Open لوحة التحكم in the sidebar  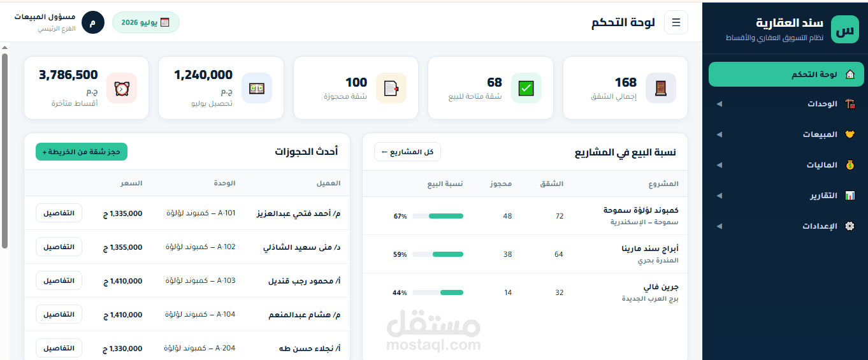click(x=785, y=74)
